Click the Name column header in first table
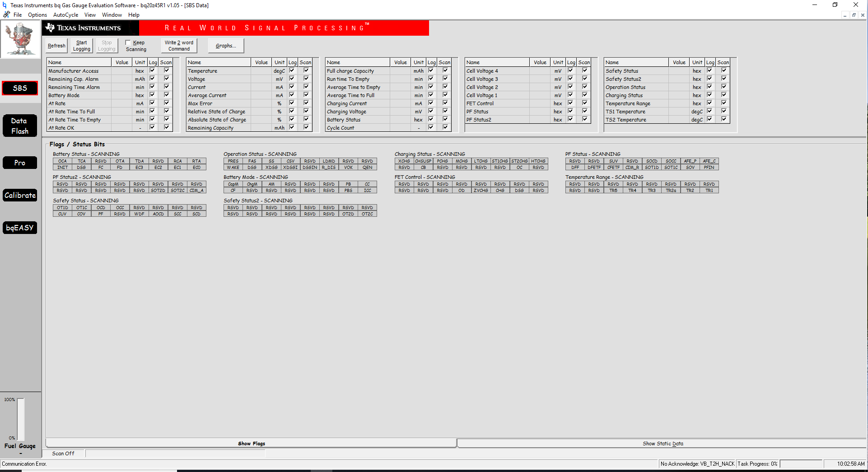 pyautogui.click(x=79, y=62)
